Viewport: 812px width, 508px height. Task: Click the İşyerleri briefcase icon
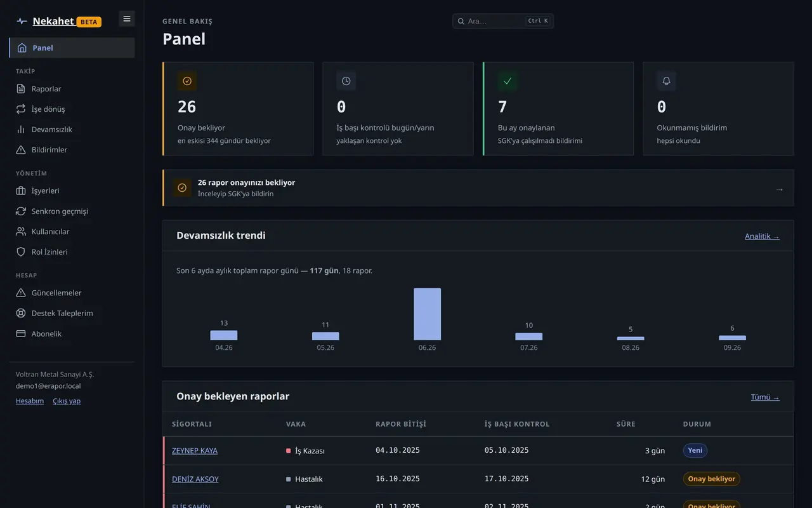point(21,190)
